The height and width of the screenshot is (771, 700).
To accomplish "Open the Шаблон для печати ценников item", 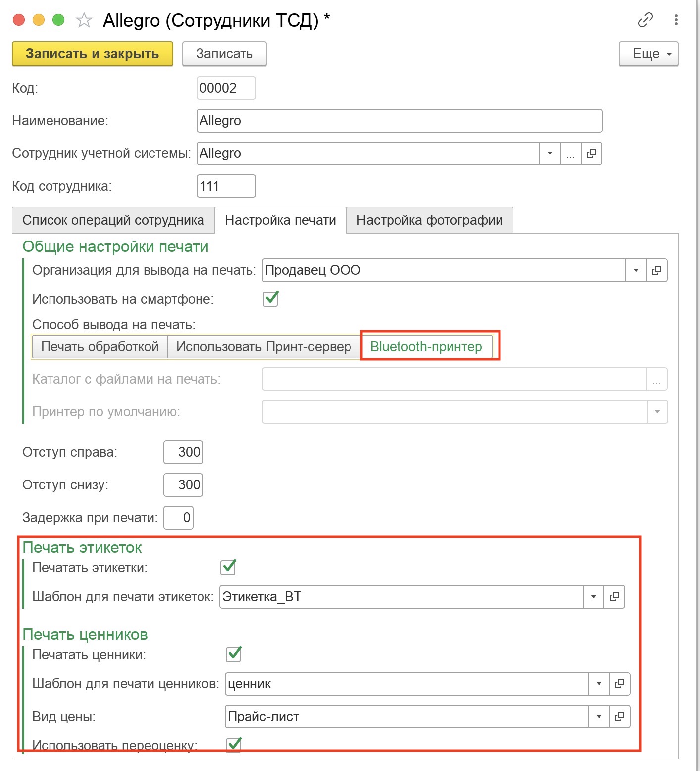I will 619,684.
